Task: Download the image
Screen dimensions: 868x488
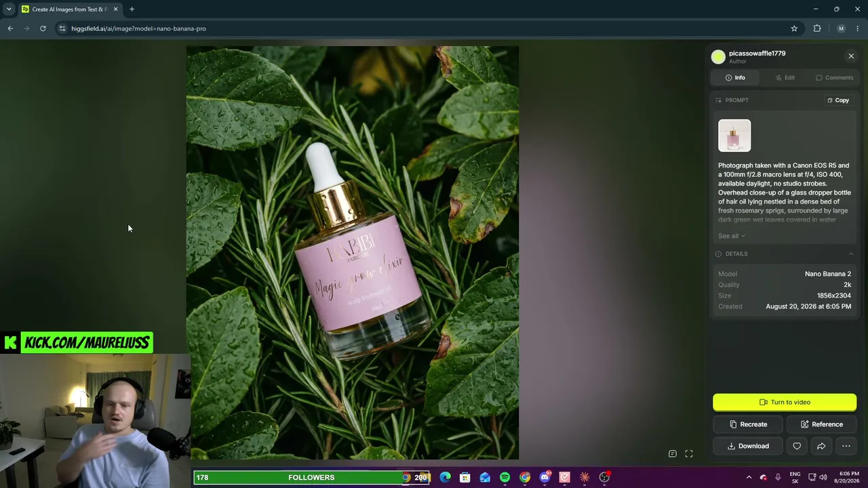Action: [x=749, y=446]
